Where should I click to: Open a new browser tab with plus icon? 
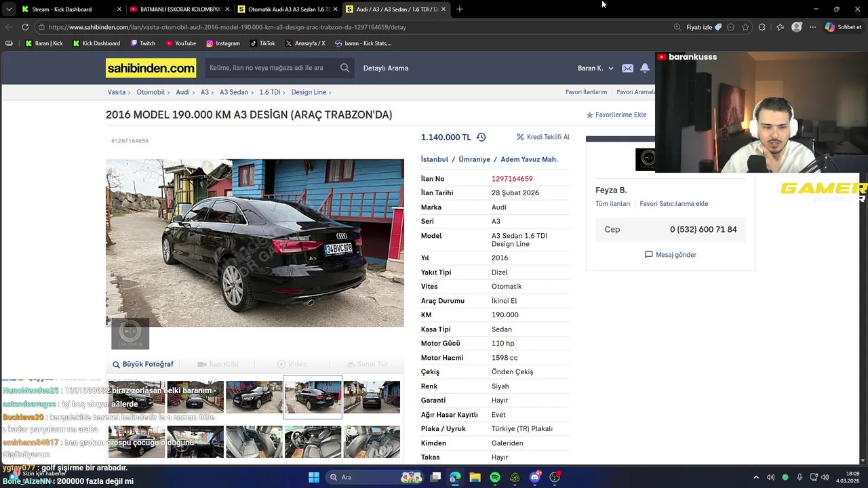[460, 9]
